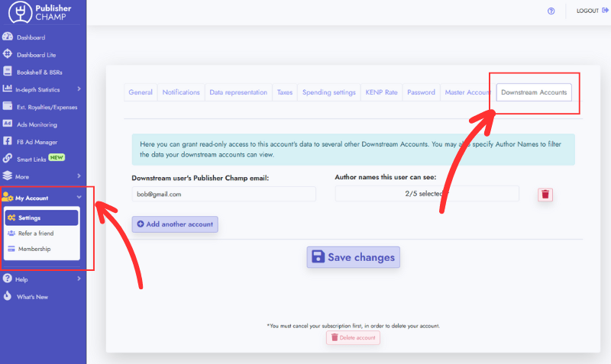The image size is (611, 364).
Task: Click the FB Ad Manager Facebook icon
Action: pos(8,141)
